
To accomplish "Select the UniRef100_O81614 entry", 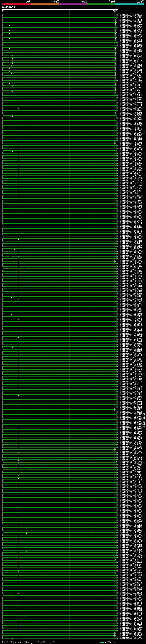I will [131, 223].
